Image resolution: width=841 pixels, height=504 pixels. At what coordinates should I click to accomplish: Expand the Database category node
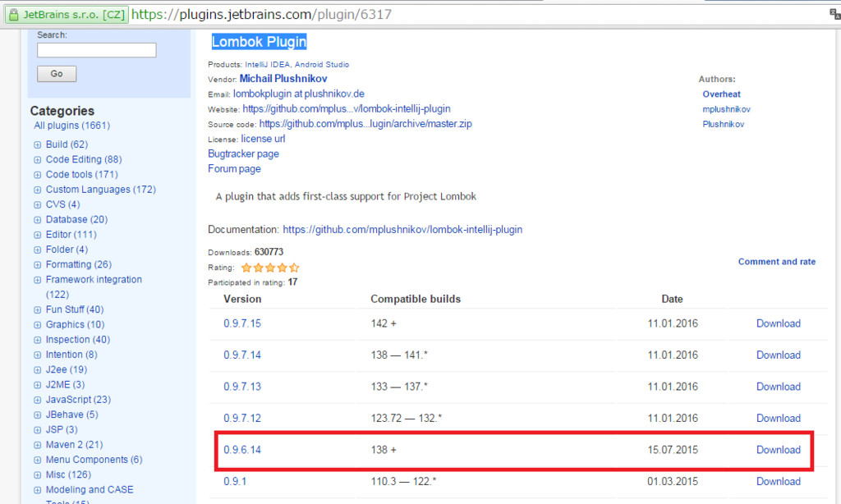pyautogui.click(x=38, y=220)
